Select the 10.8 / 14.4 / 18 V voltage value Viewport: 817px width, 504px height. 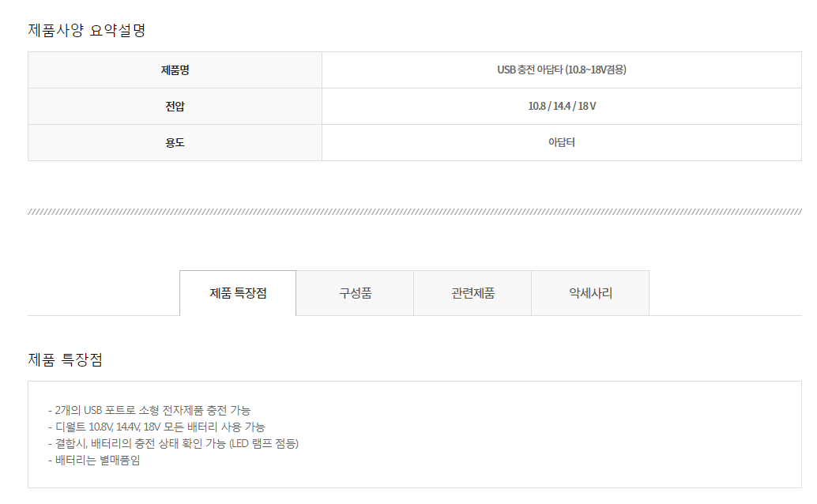(x=562, y=106)
